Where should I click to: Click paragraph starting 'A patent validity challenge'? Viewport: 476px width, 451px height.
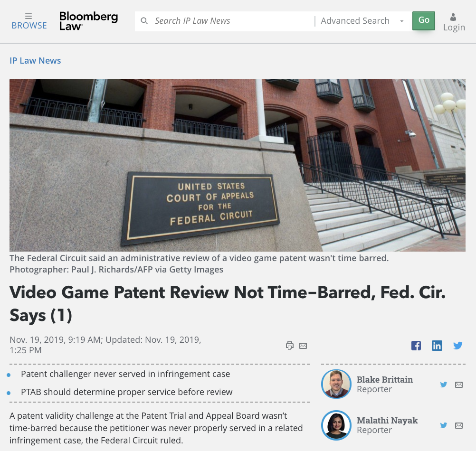coord(156,428)
